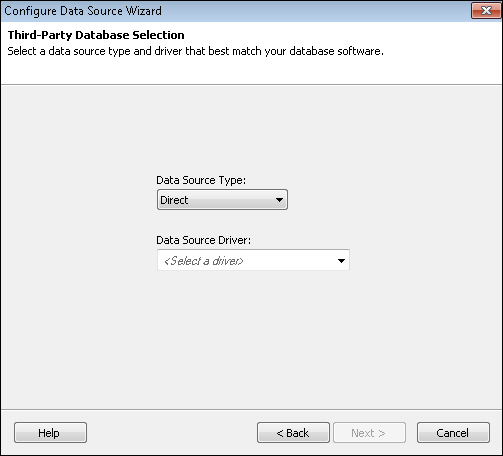Open the Data Source Type dropdown
This screenshot has height=456, width=503.
coord(222,200)
